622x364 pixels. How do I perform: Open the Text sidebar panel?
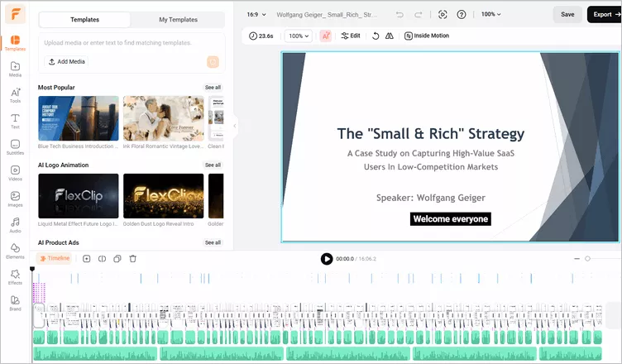pyautogui.click(x=15, y=121)
